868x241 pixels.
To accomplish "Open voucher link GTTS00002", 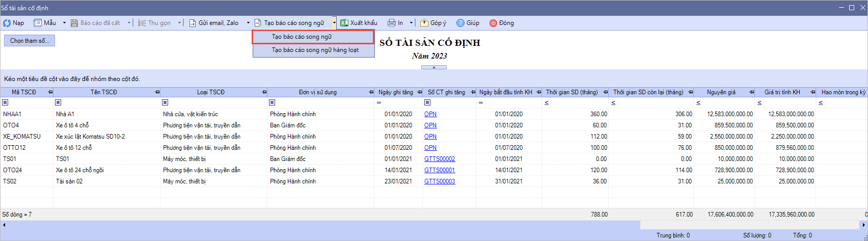I will [x=440, y=159].
